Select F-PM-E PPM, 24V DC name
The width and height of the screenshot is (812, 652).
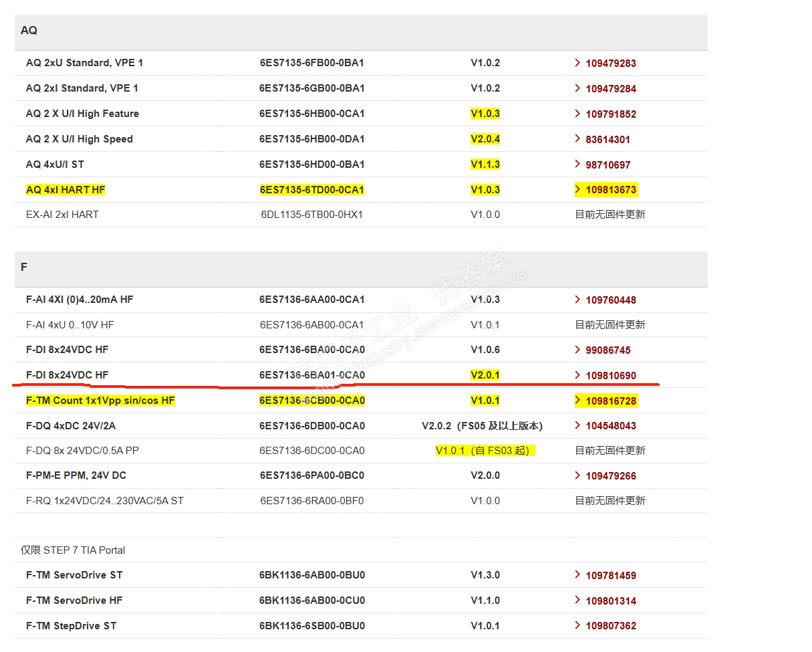[x=76, y=475]
